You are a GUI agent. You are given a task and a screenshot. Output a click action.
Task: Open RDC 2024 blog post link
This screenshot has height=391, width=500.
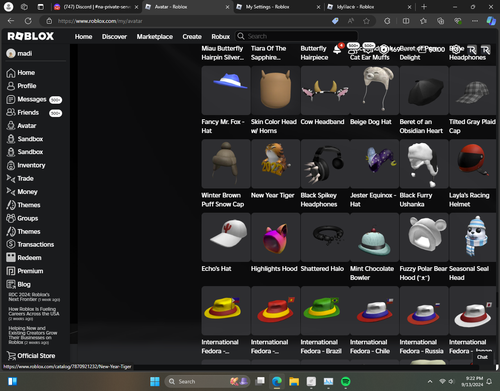pyautogui.click(x=34, y=297)
